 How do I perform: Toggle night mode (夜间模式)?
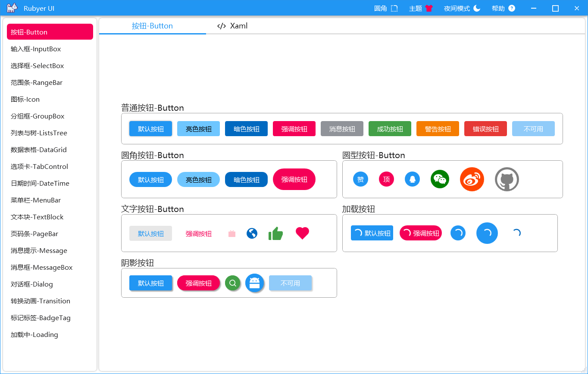coord(462,9)
